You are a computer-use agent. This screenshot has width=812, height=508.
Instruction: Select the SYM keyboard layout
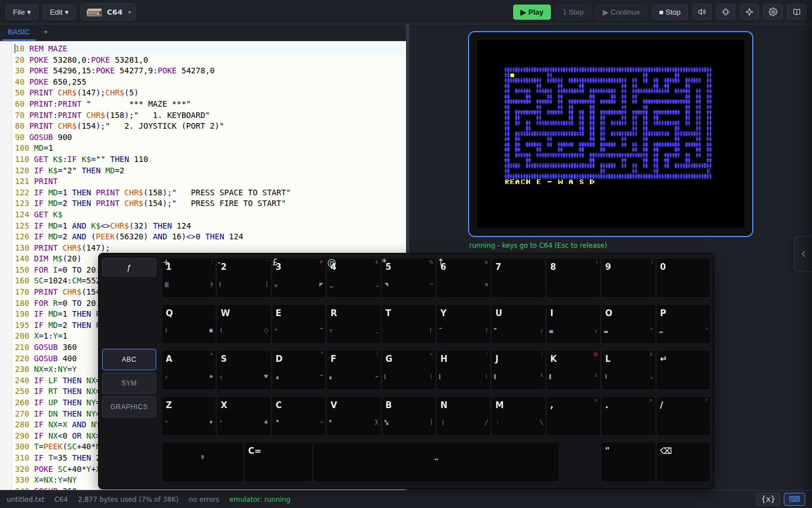pyautogui.click(x=129, y=383)
